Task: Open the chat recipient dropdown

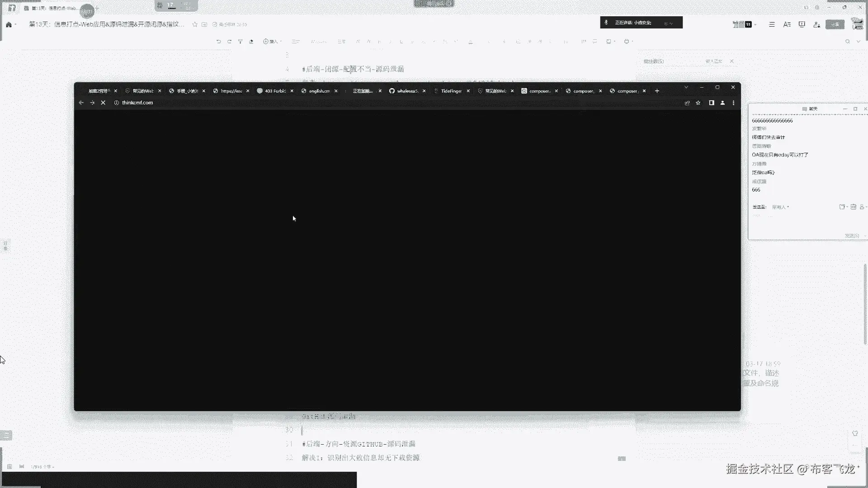Action: (780, 207)
